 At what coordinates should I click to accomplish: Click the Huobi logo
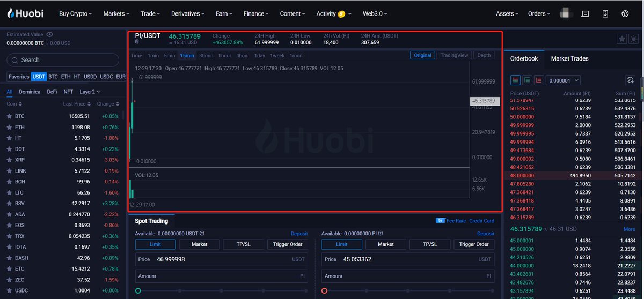25,13
